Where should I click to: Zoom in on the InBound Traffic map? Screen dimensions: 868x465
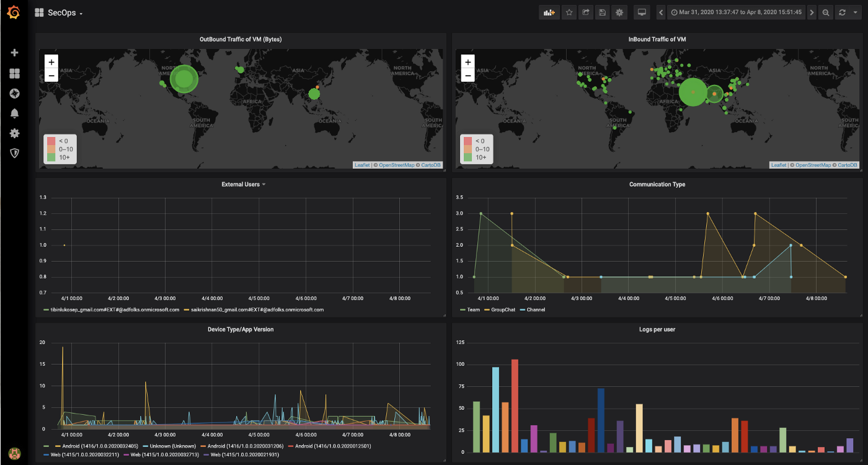tap(468, 62)
